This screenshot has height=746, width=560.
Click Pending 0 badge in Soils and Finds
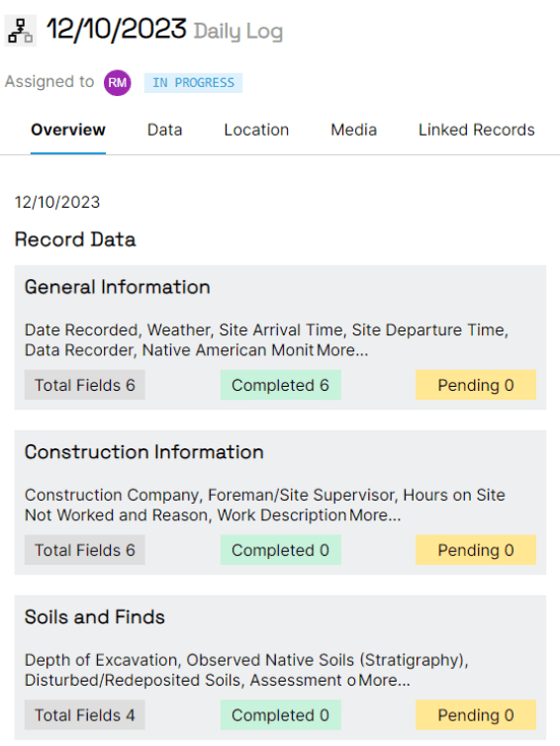pos(476,715)
